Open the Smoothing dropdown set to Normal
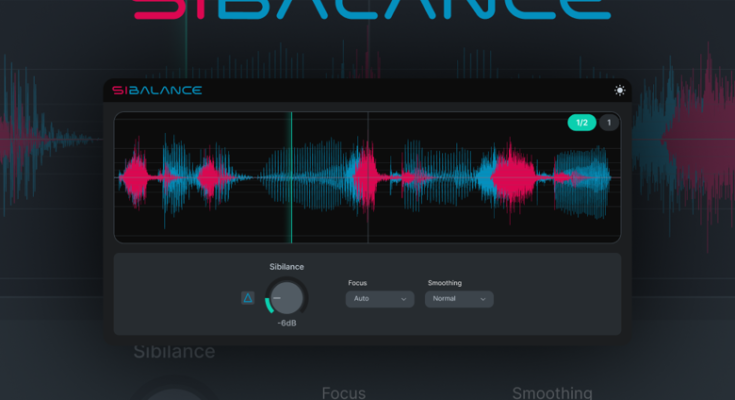 point(459,299)
